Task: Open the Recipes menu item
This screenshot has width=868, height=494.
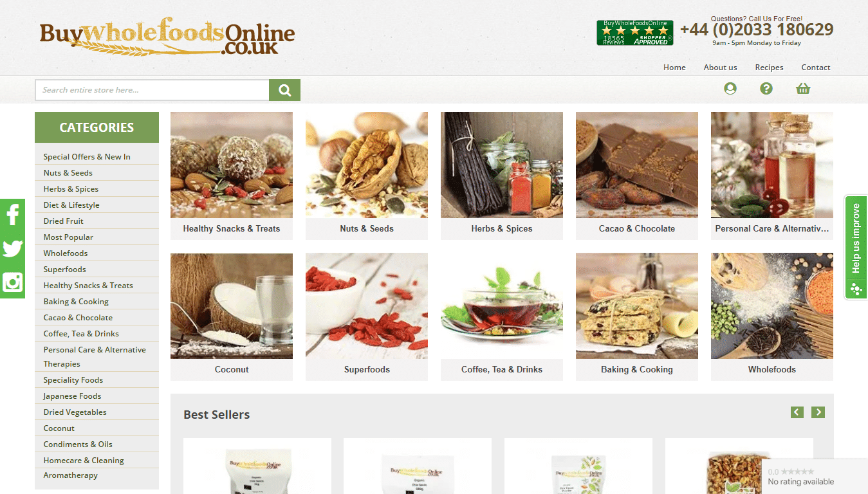Action: pyautogui.click(x=769, y=68)
